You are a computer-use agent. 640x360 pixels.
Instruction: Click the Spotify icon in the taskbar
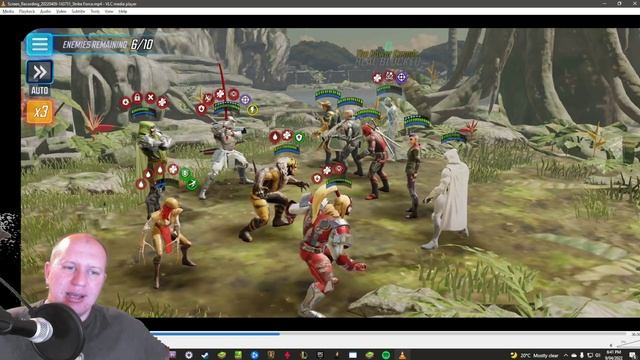tap(386, 355)
